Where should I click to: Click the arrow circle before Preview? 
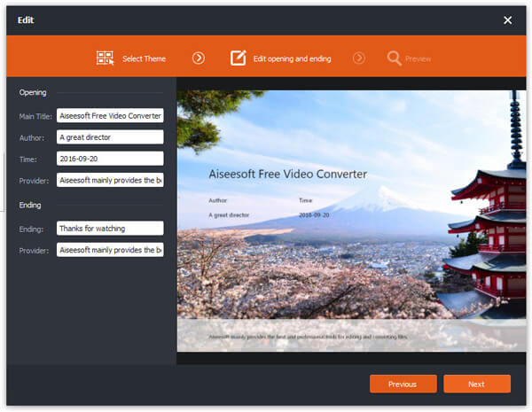click(x=359, y=58)
